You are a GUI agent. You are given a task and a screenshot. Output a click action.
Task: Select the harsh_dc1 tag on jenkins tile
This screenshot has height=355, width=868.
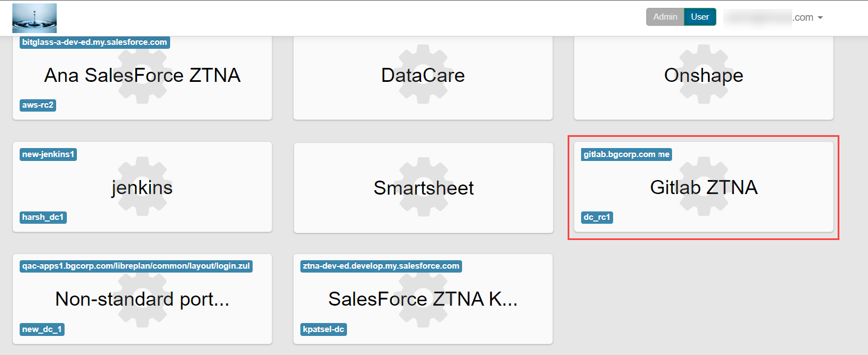[43, 218]
